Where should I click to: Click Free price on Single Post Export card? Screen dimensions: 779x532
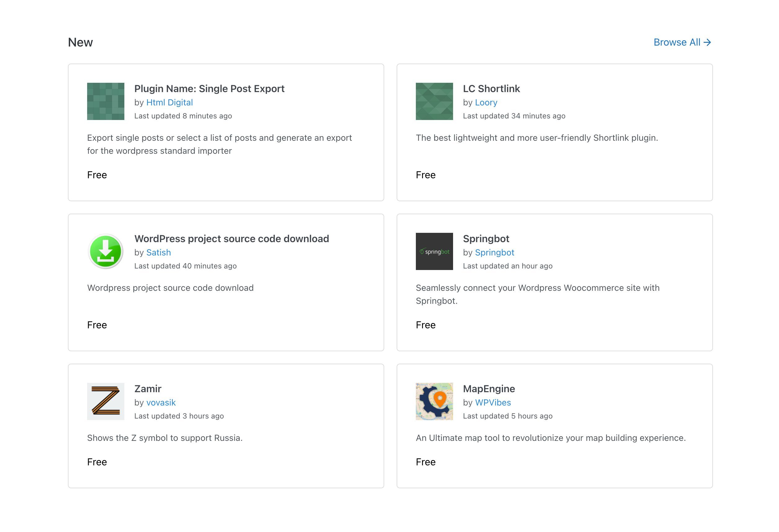tap(97, 175)
